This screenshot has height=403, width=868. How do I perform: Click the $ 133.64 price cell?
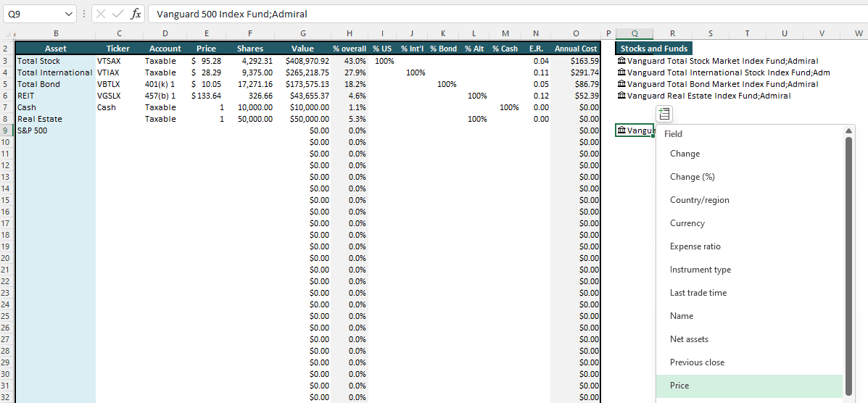pos(207,96)
